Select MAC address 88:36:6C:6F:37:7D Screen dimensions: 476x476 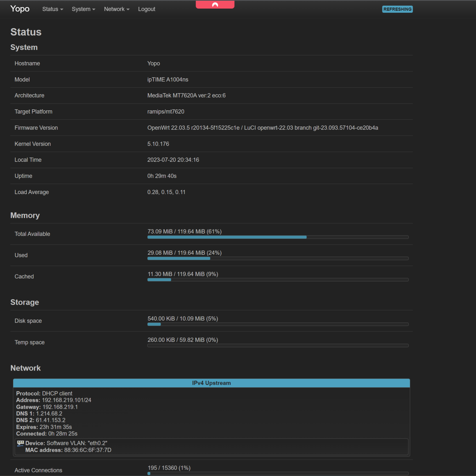click(88, 450)
